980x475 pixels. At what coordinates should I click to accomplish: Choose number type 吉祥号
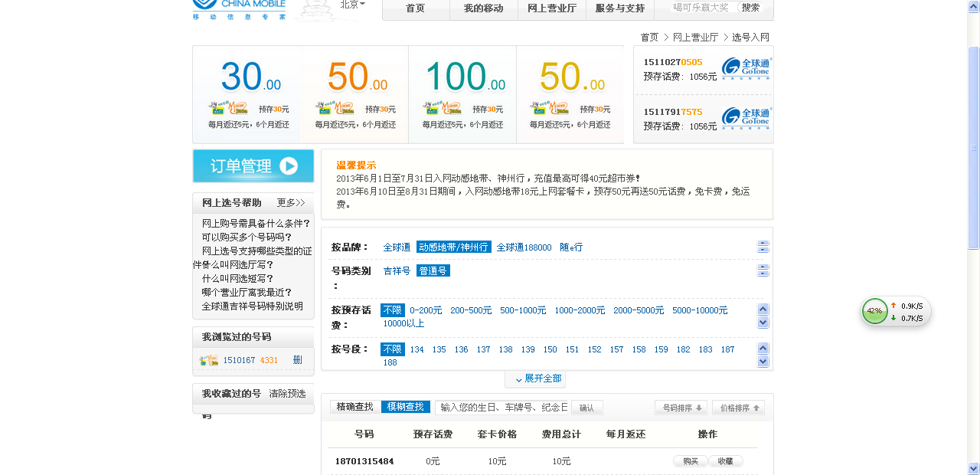pos(397,271)
